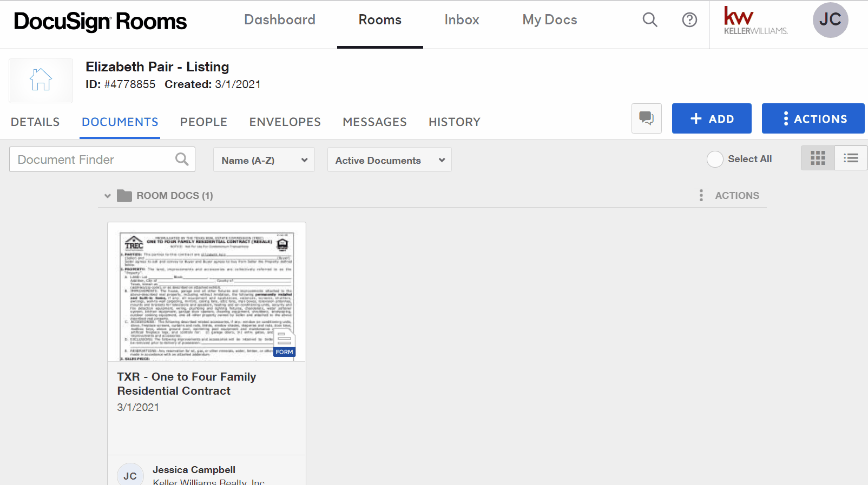868x485 pixels.
Task: Go to Dashboard in top navigation
Action: [279, 20]
